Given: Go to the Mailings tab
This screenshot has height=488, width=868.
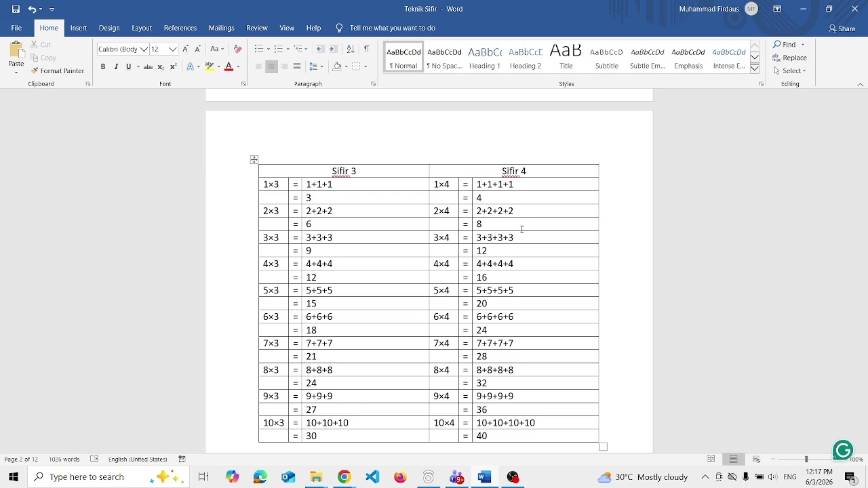Looking at the screenshot, I should (222, 28).
